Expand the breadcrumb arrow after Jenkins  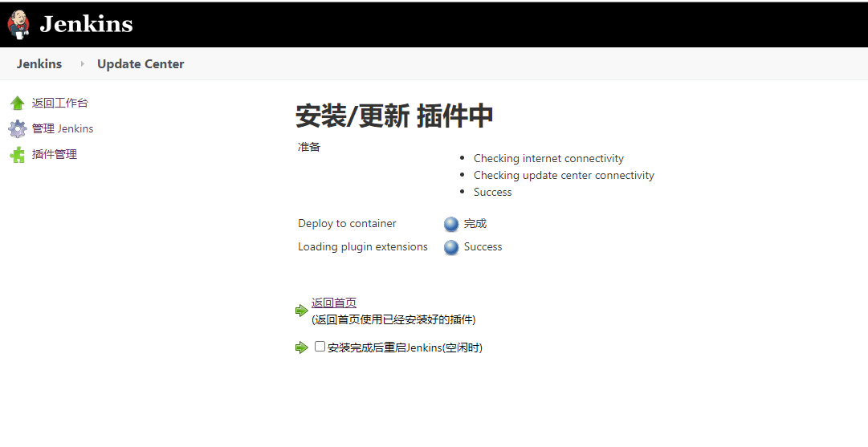coord(82,64)
